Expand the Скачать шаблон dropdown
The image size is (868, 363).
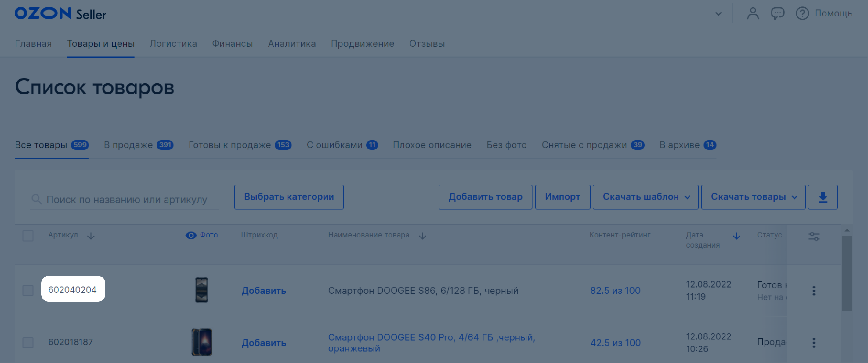click(645, 197)
